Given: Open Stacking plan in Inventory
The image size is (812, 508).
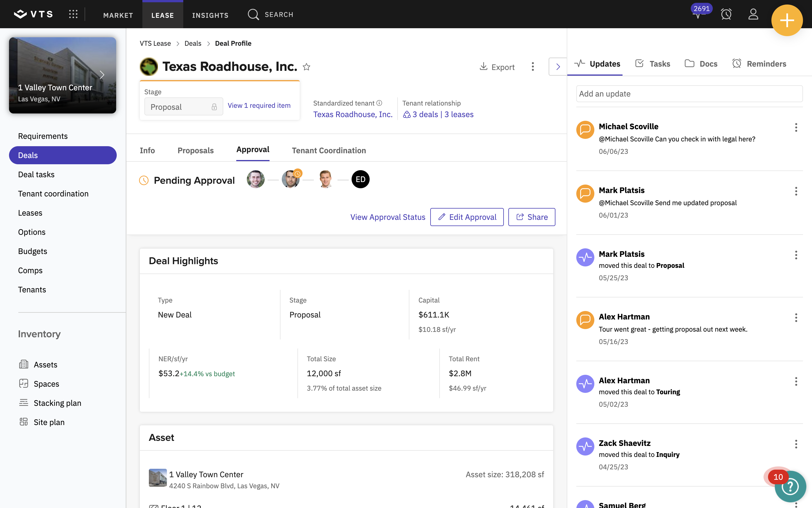Looking at the screenshot, I should [x=50, y=403].
